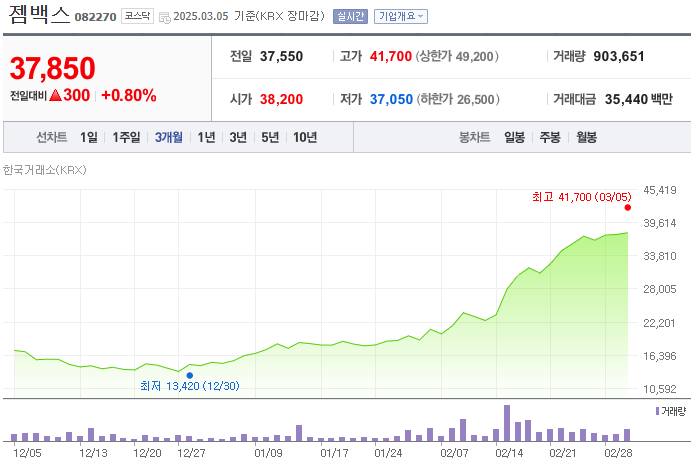Click the 코스닥 market label
This screenshot has height=470, width=691.
(x=137, y=16)
